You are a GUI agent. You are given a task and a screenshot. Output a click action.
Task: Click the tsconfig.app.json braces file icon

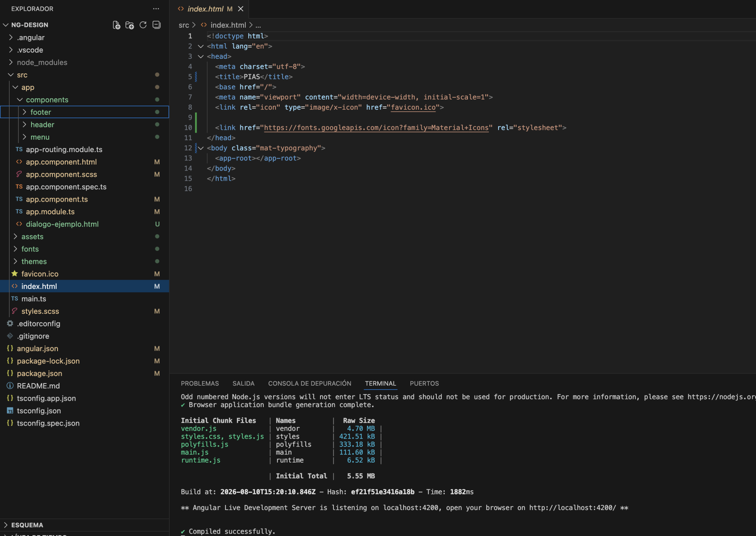[10, 398]
